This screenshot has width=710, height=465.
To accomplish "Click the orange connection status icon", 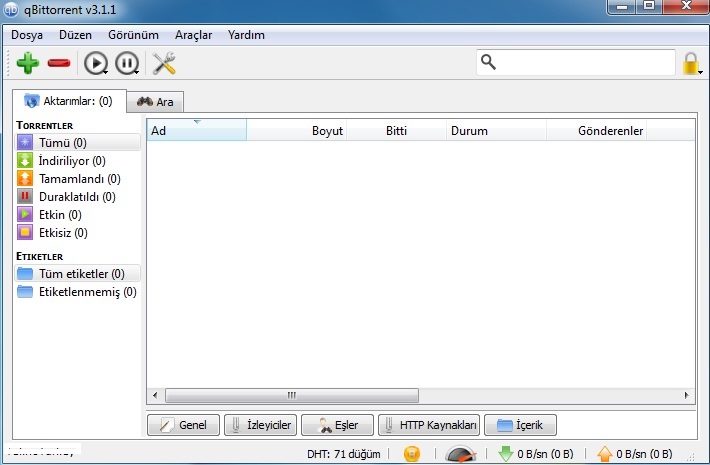I will click(412, 454).
